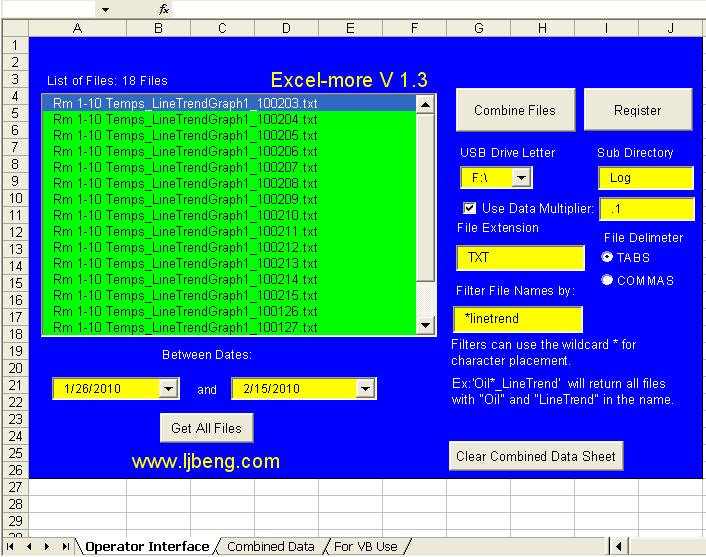Select file ending 100127.txt in list
The height and width of the screenshot is (557, 706).
(229, 327)
